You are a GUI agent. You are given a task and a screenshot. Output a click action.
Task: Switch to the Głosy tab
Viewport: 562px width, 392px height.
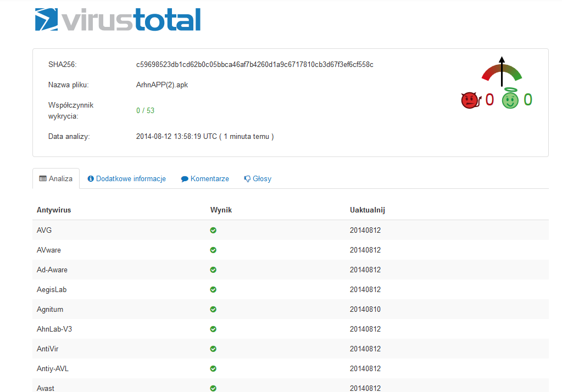pyautogui.click(x=258, y=178)
